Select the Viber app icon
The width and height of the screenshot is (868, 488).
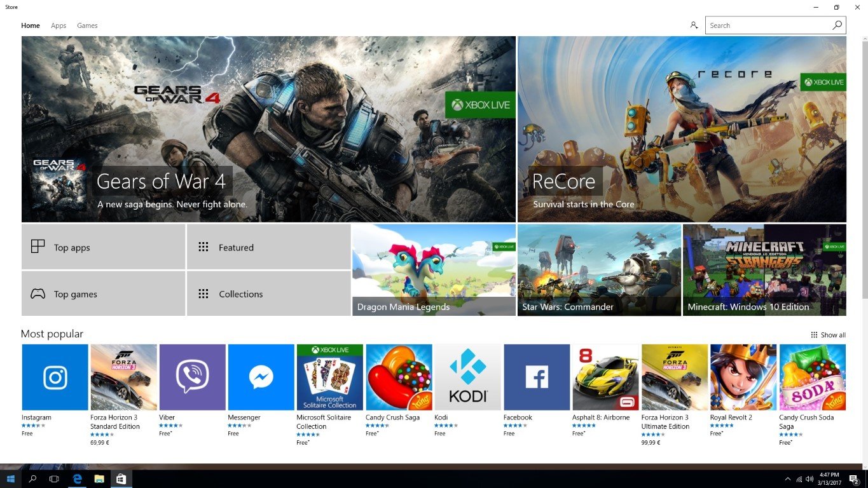pos(192,377)
